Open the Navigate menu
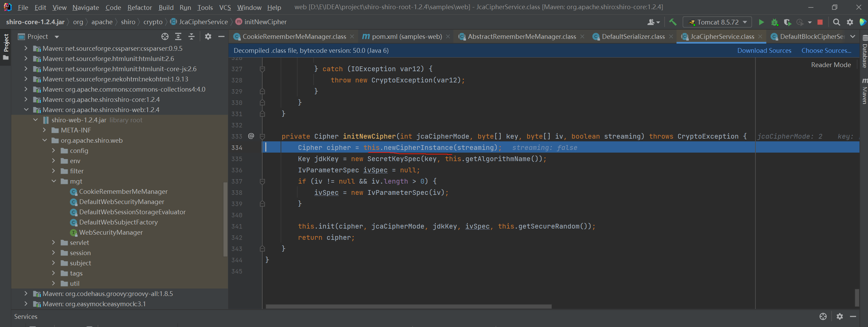The image size is (868, 327). tap(86, 7)
